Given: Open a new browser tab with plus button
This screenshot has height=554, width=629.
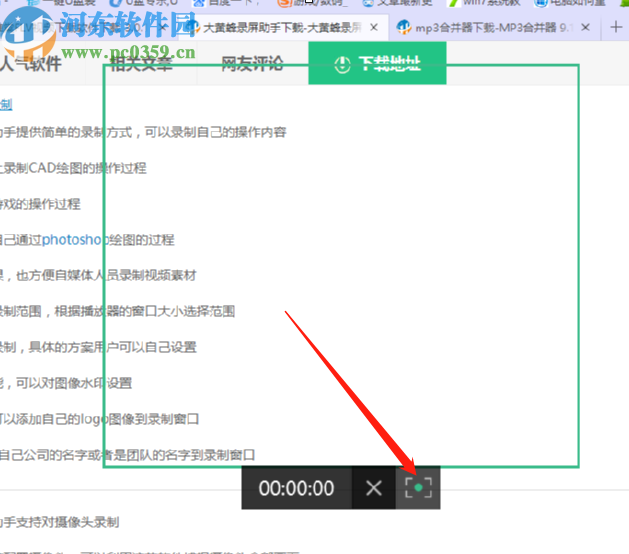Looking at the screenshot, I should tap(616, 27).
